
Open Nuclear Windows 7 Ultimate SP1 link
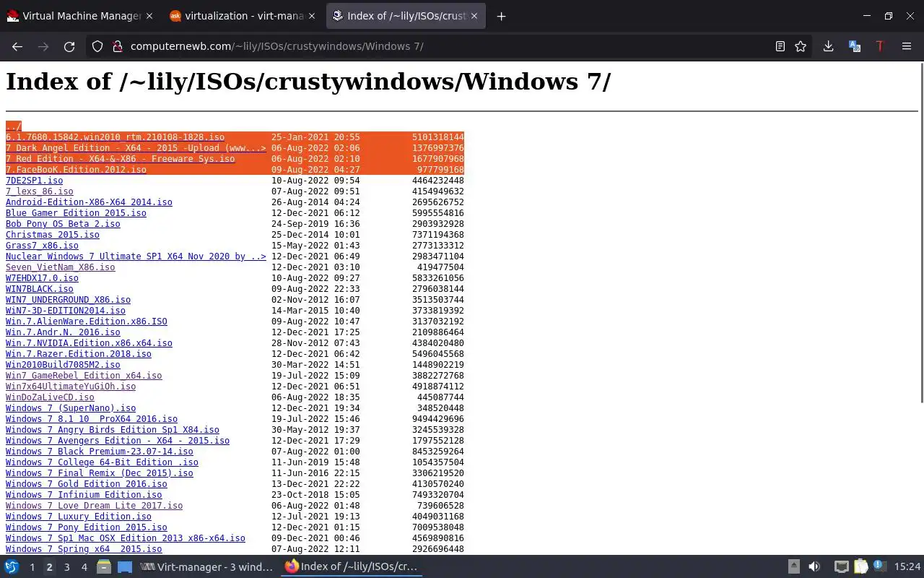(x=136, y=256)
